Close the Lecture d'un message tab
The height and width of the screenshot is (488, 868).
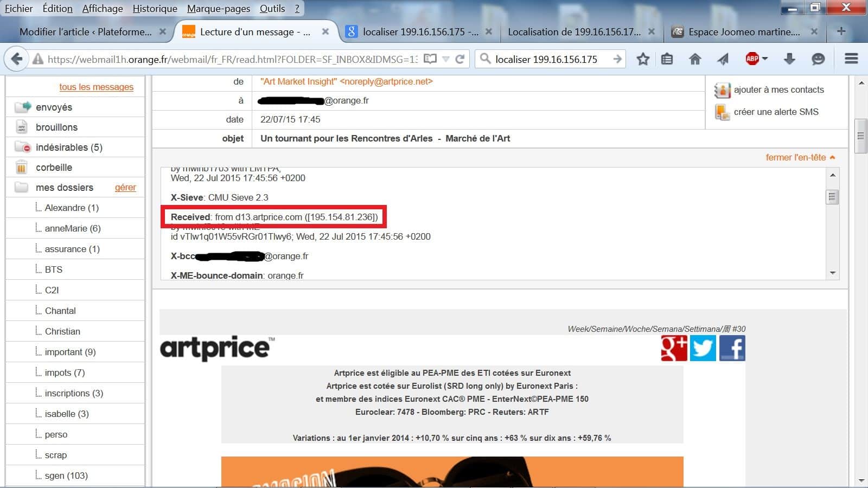coord(325,31)
